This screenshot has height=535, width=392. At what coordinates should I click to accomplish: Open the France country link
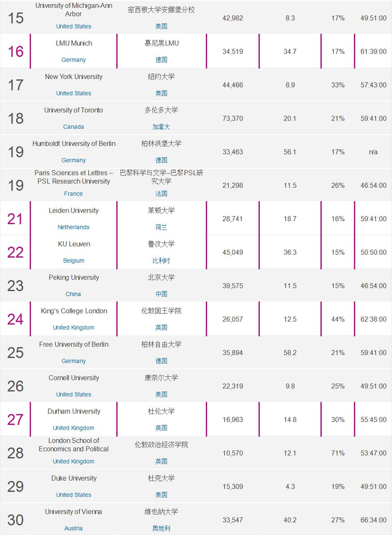(74, 194)
